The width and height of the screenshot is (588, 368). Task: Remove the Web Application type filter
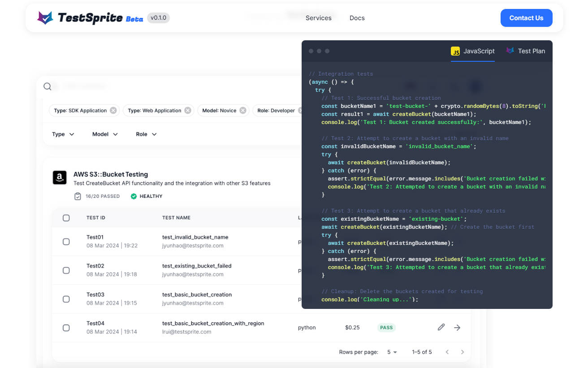[188, 111]
